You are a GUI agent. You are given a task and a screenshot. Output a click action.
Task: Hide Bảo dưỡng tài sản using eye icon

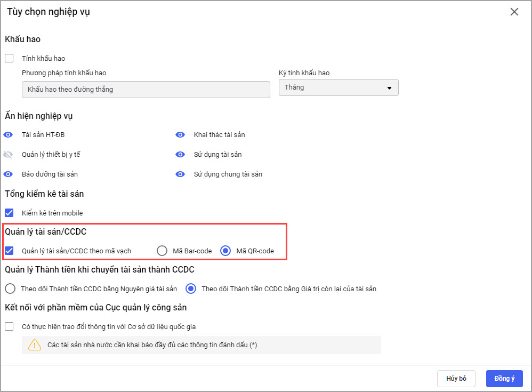pos(8,174)
